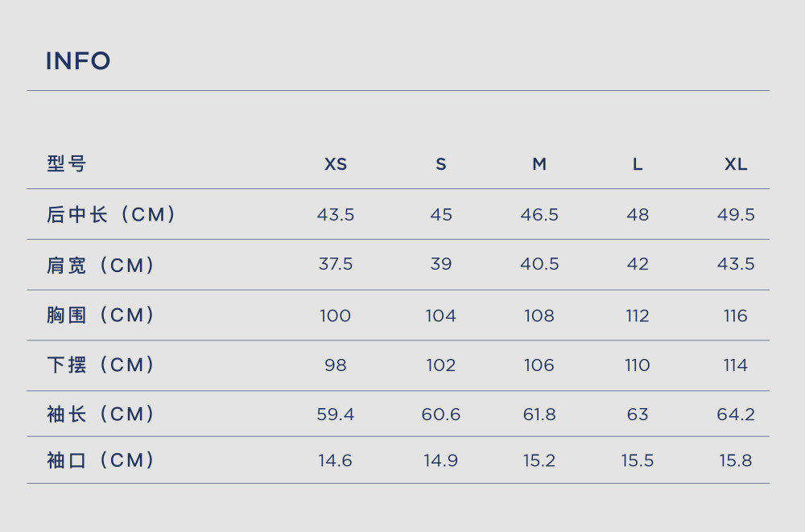Click the 后中长 (CM) row label
This screenshot has height=532, width=805.
[x=111, y=215]
